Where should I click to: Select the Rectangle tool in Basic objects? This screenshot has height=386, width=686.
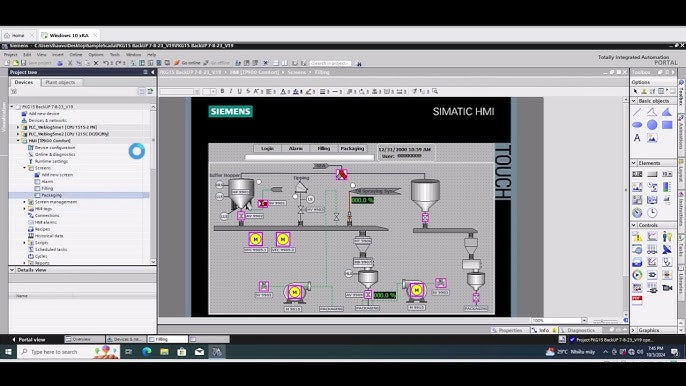[667, 125]
